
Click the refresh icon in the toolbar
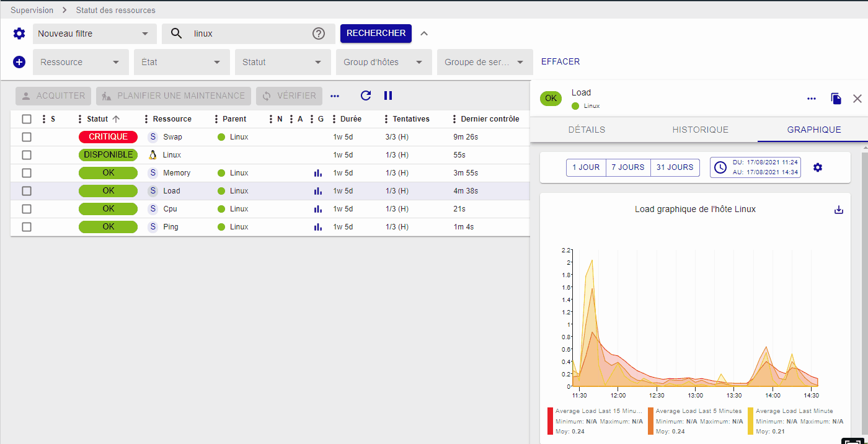pyautogui.click(x=366, y=95)
